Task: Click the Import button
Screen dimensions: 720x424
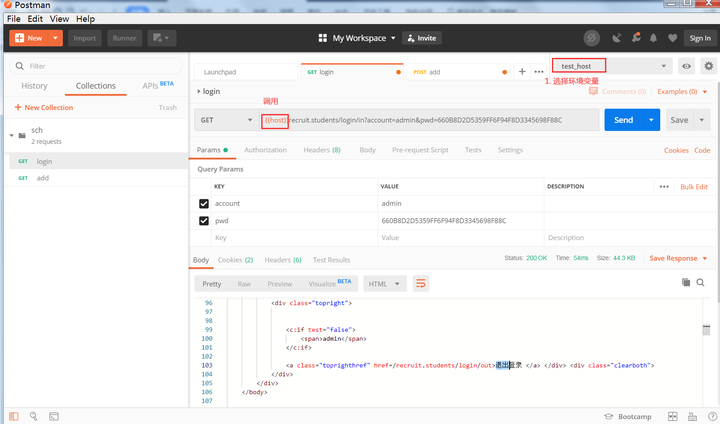Action: [x=84, y=38]
